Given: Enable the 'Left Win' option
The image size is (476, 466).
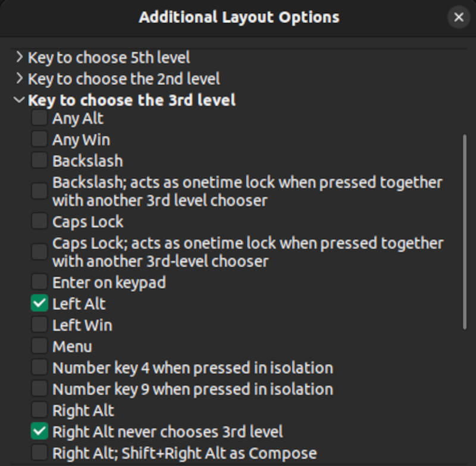Looking at the screenshot, I should (39, 325).
